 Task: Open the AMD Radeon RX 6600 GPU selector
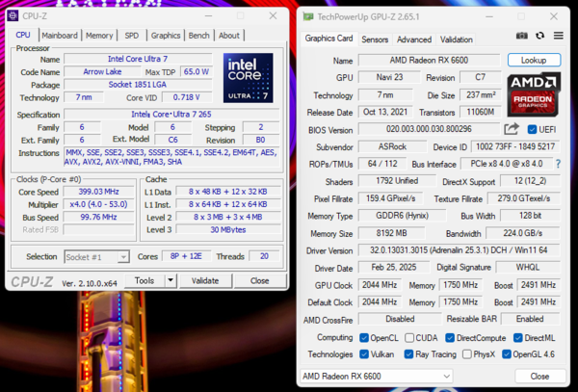(377, 377)
